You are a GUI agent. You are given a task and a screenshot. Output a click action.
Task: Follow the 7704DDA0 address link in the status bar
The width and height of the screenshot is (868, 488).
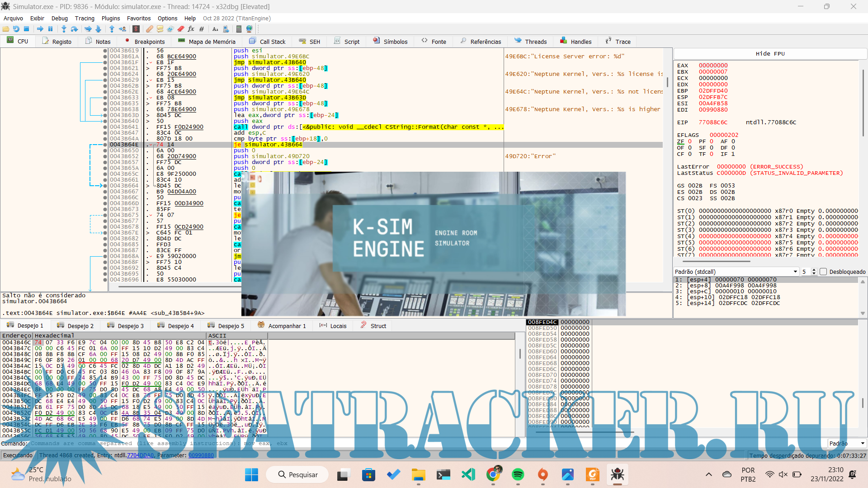point(141,455)
